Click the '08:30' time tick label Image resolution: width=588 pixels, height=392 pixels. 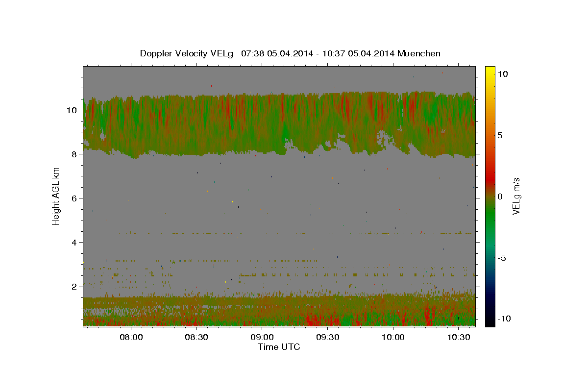(x=196, y=337)
